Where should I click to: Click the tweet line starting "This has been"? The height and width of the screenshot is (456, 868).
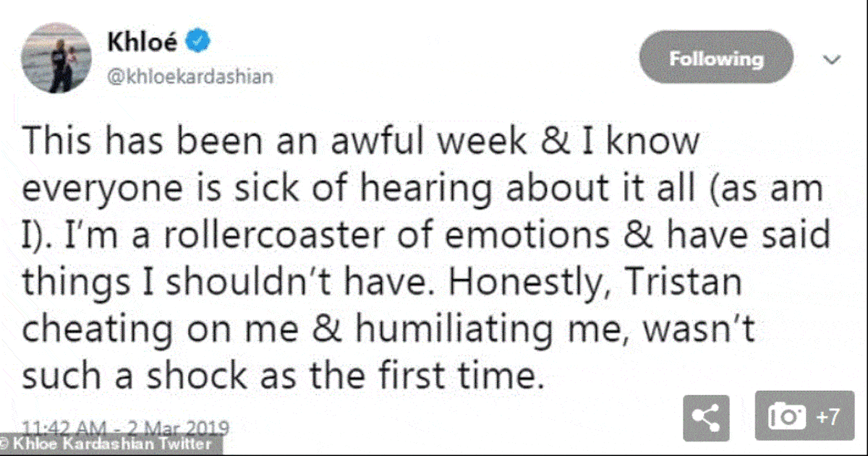360,142
